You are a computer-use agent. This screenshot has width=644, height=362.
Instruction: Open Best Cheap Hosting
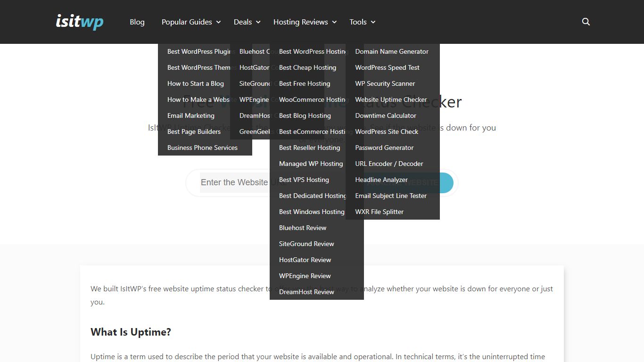point(307,67)
